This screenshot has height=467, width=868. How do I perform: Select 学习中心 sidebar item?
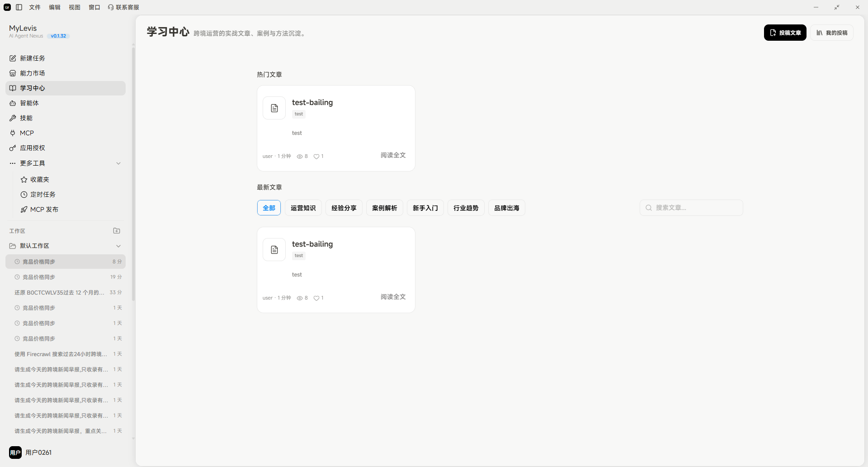66,88
